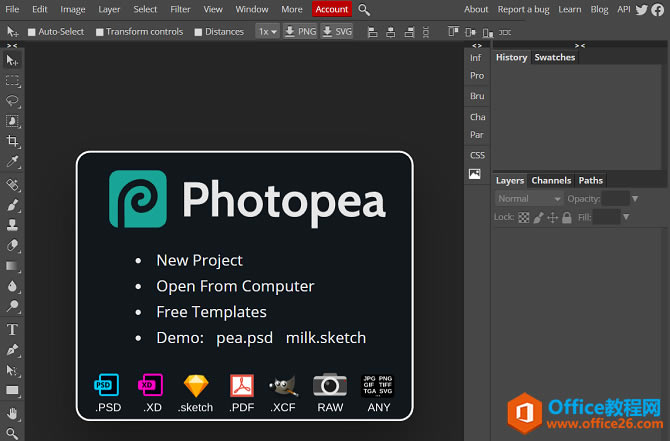Open the Twitter link icon

641,9
